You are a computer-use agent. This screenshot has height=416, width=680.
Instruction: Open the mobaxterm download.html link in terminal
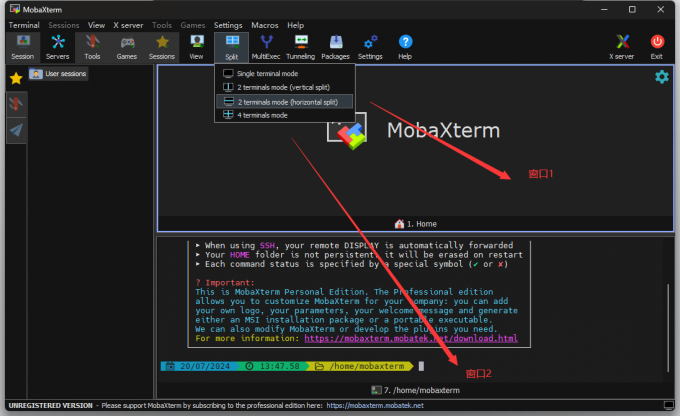pyautogui.click(x=411, y=338)
